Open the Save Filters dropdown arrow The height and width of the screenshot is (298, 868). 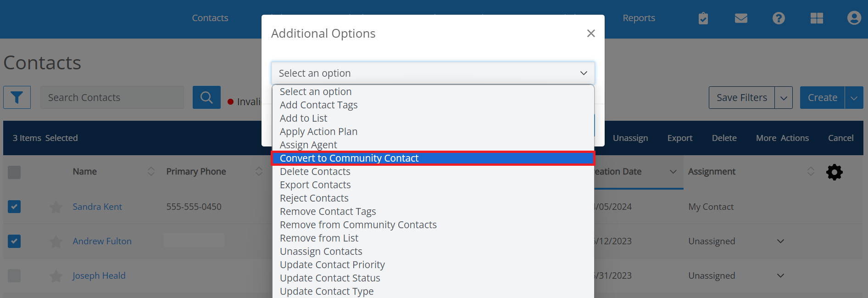pos(784,97)
